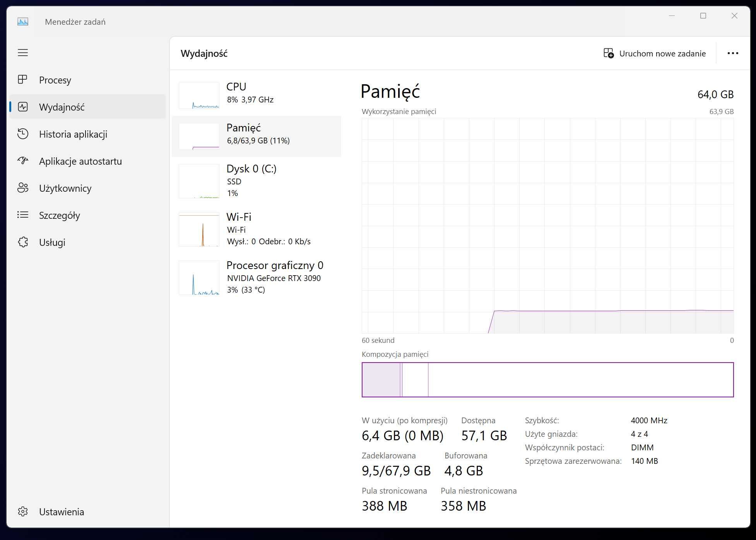Click the 57,1 GB Dostępna value
The height and width of the screenshot is (540, 756).
click(x=484, y=436)
